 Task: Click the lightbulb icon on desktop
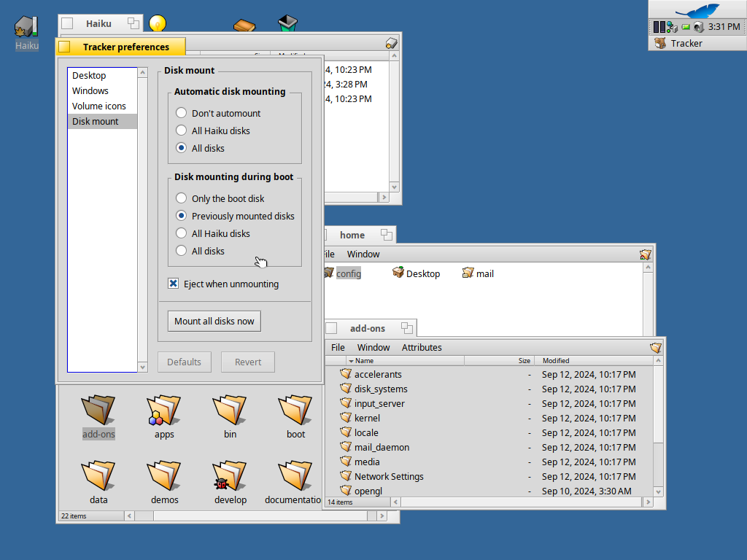point(158,23)
